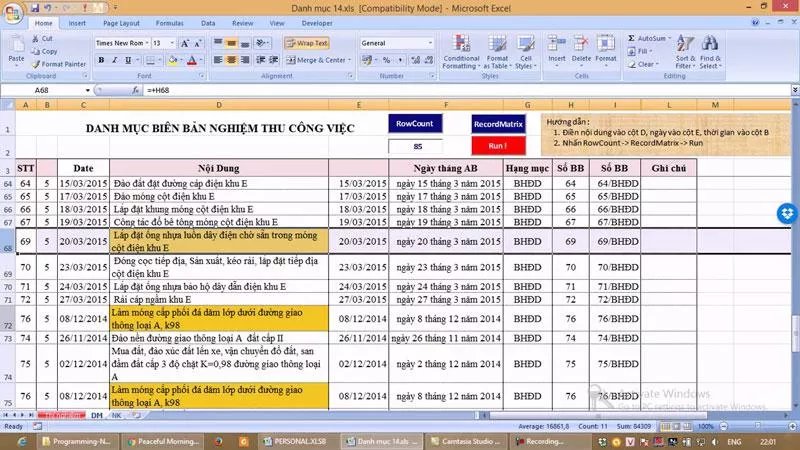The image size is (800, 450).
Task: Click the decrease indent icon
Action: [x=261, y=60]
